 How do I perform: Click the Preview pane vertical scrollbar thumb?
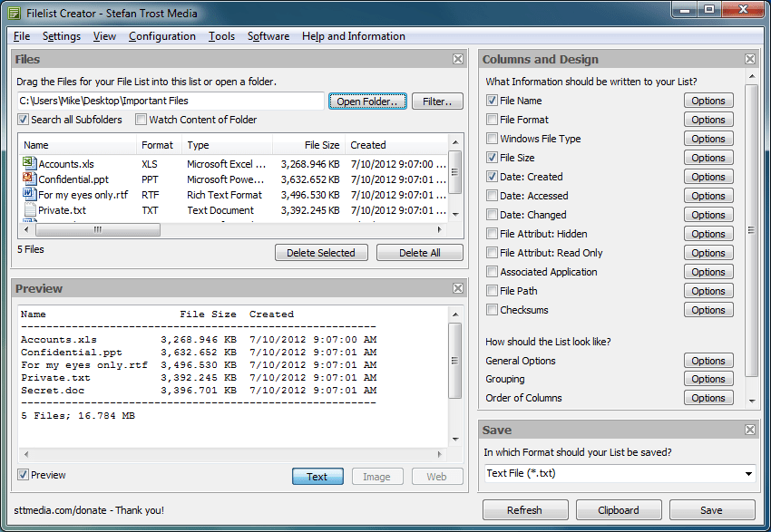(x=454, y=361)
